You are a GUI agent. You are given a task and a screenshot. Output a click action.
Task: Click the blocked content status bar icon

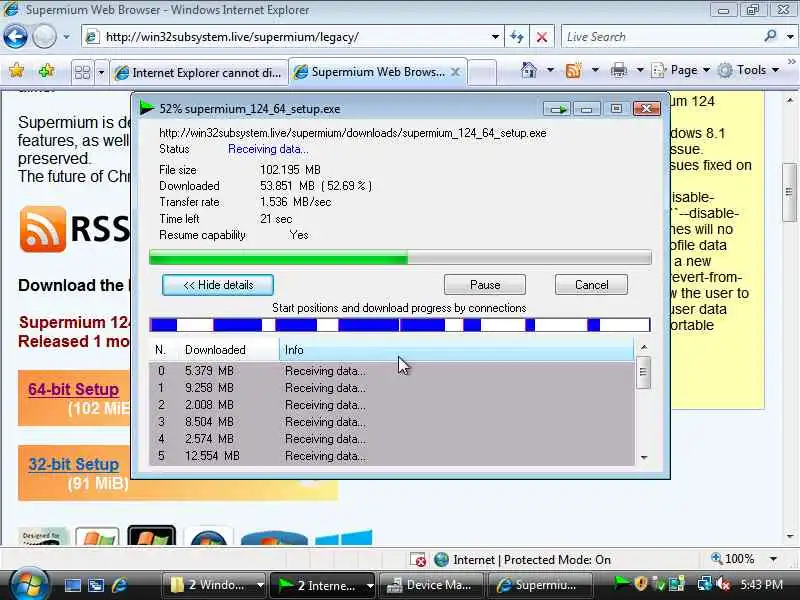click(418, 560)
